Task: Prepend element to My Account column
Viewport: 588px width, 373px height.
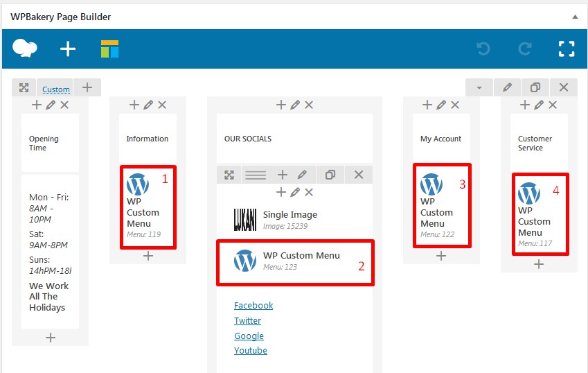Action: click(x=427, y=105)
